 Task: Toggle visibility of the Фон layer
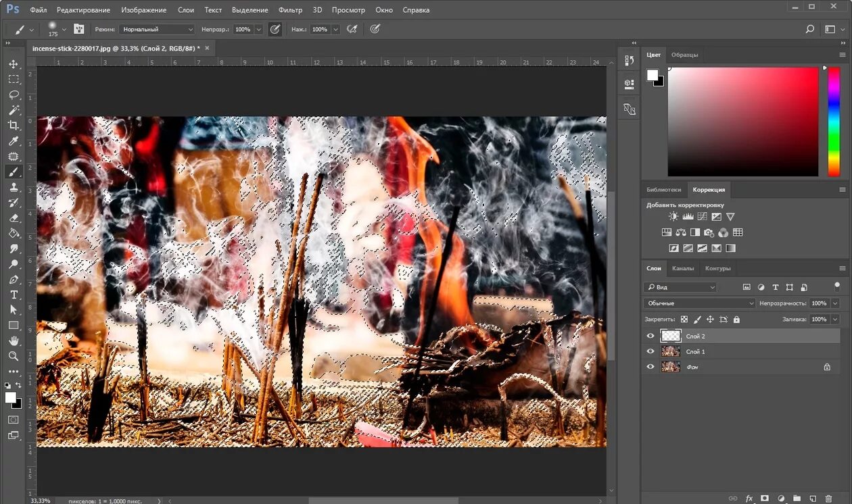650,367
